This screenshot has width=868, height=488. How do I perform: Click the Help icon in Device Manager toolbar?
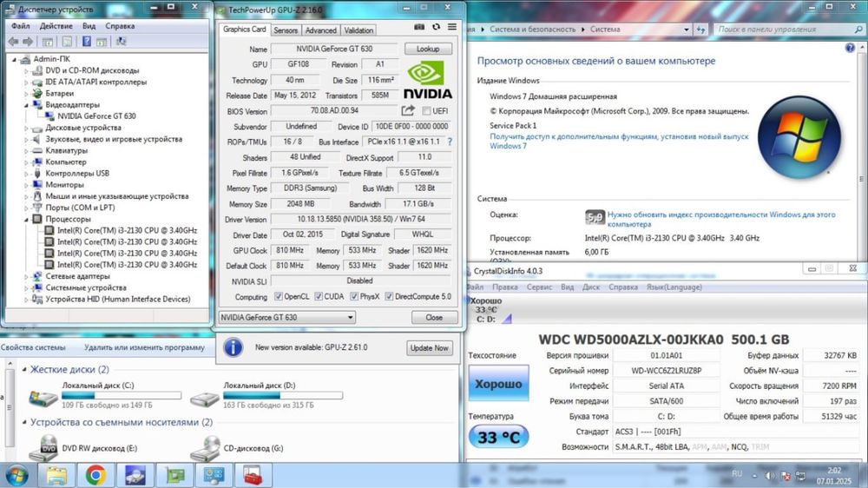[86, 42]
